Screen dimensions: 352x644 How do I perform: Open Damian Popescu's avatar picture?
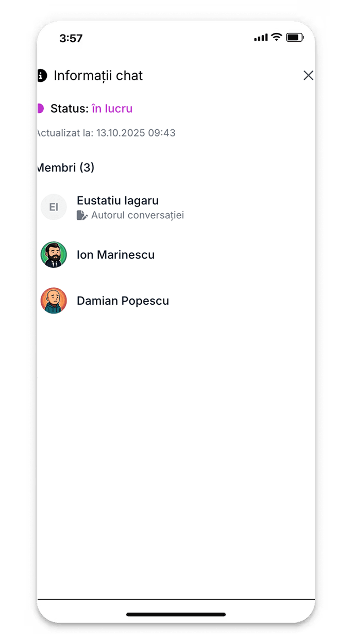54,301
